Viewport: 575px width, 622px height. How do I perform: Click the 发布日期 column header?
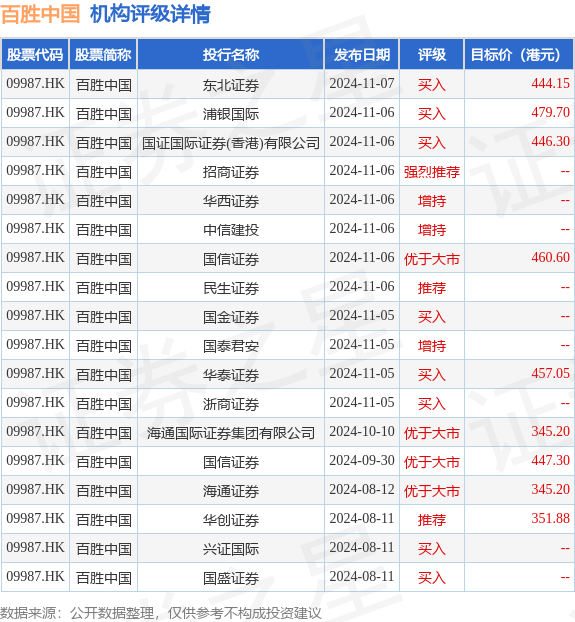[362, 55]
